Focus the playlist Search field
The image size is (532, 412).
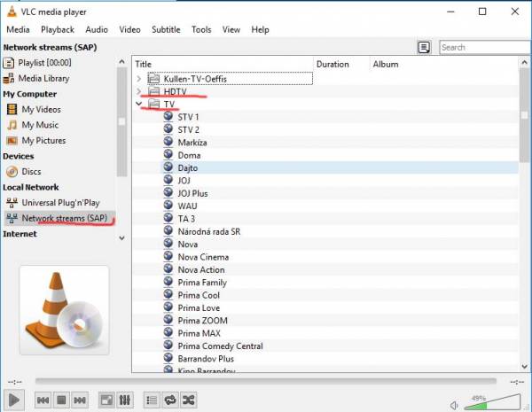pos(485,47)
